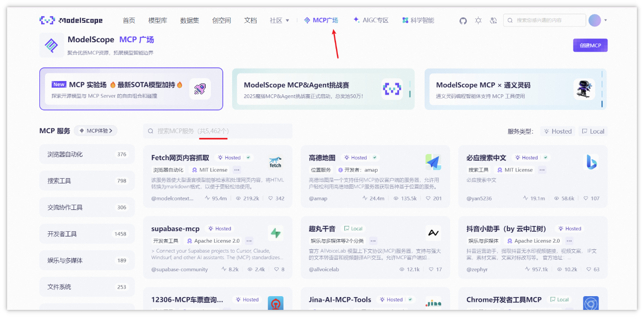
Task: Select 搜索工具 category
Action: pyautogui.click(x=87, y=181)
